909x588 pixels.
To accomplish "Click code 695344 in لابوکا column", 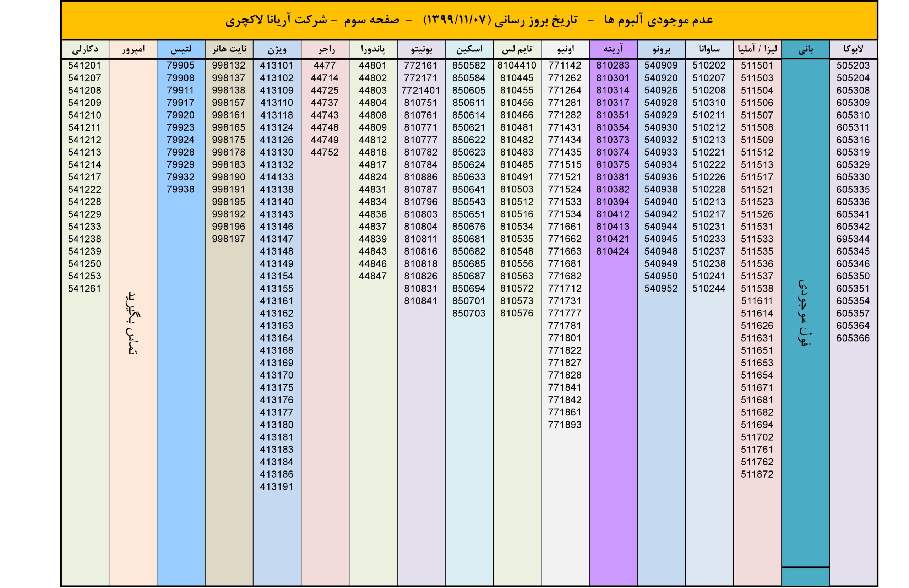I will 853,239.
